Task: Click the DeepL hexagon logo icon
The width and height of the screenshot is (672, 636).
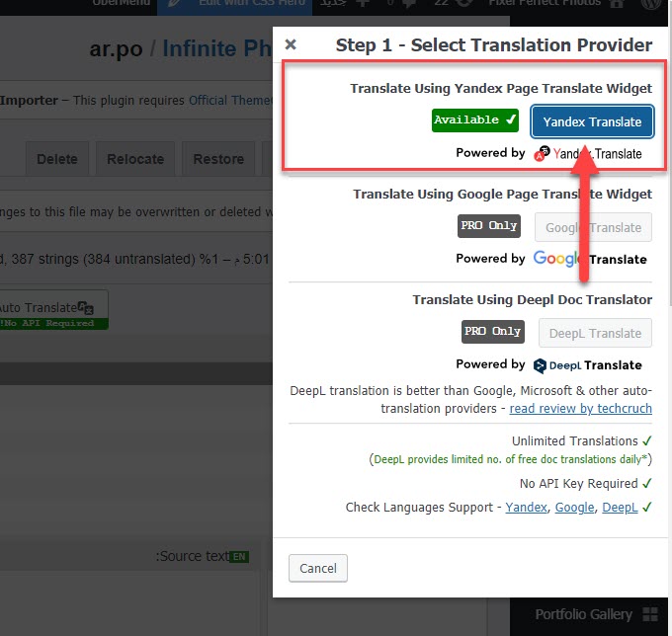Action: (x=540, y=365)
